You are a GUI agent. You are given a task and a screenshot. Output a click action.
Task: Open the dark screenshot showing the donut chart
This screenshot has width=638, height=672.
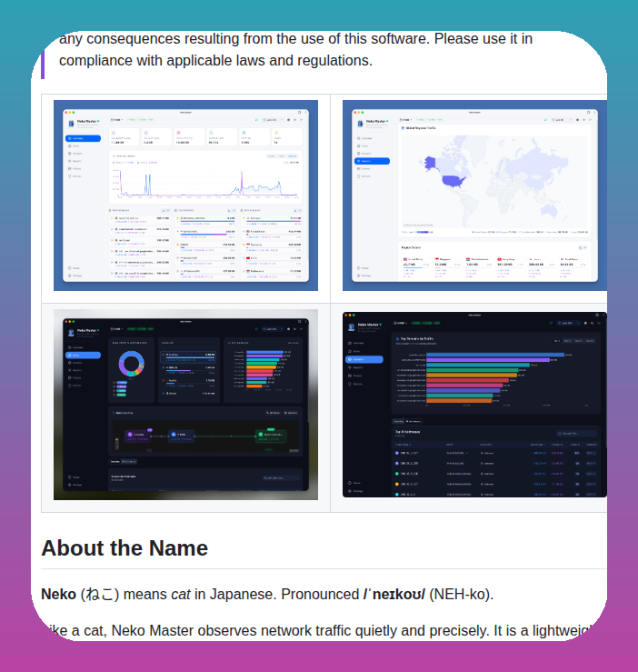point(185,404)
